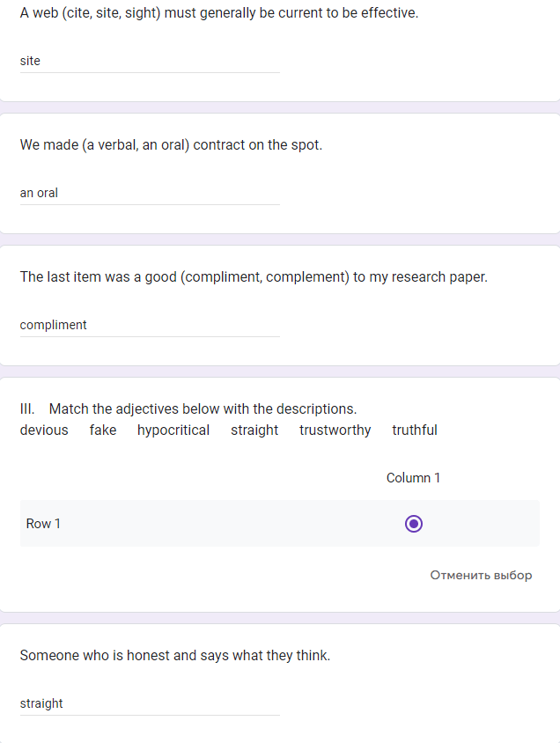The width and height of the screenshot is (560, 743).
Task: Click the "We made ... contract on the spot" question
Action: click(x=171, y=145)
